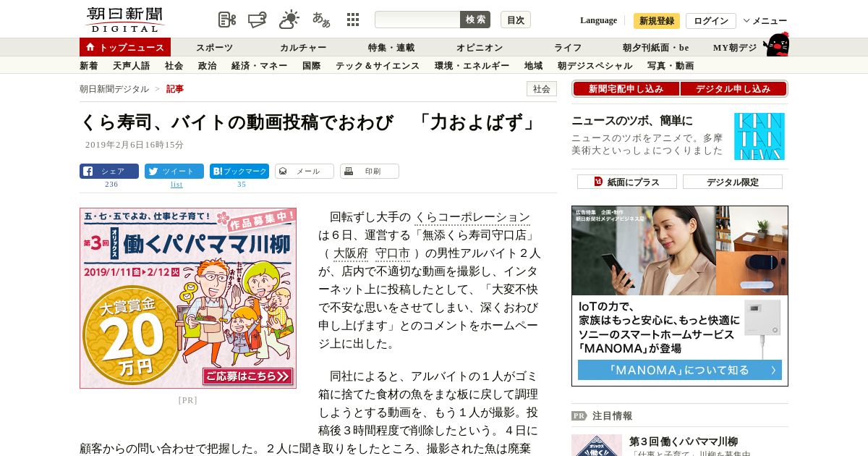Follow the 守口市 link in article
This screenshot has width=868, height=456.
coord(393,253)
